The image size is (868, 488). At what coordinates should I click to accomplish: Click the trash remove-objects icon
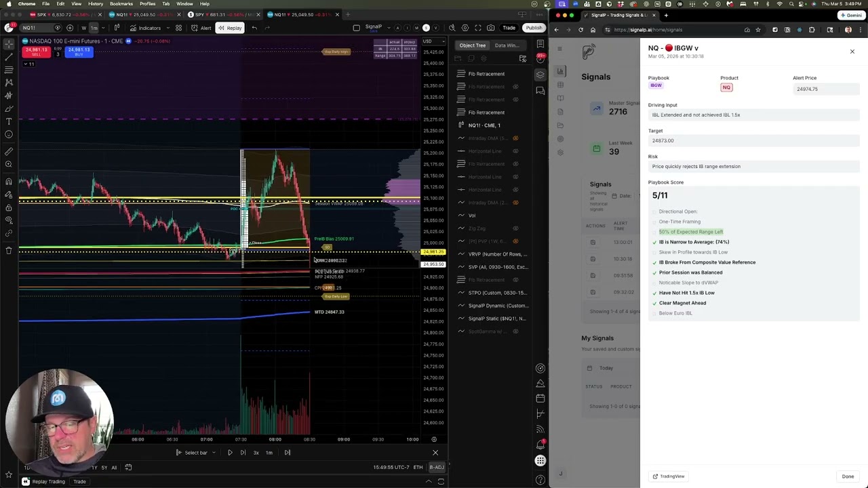coord(9,250)
